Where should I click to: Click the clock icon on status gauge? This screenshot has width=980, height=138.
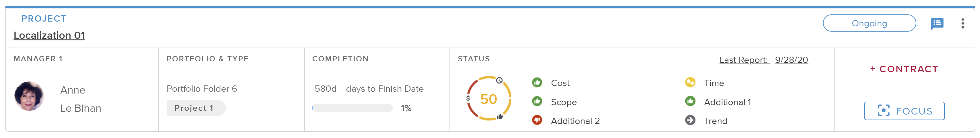point(499,80)
